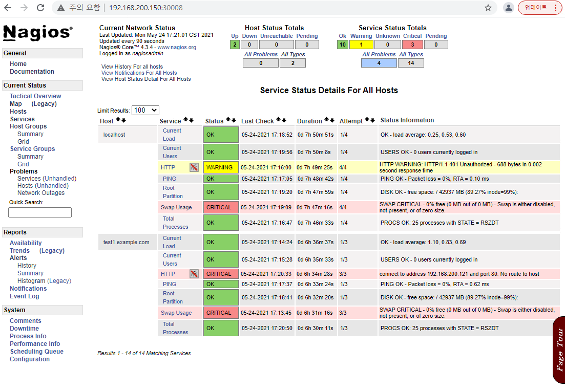The image size is (565, 392).
Task: Open Configuration sidebar link
Action: pos(30,359)
